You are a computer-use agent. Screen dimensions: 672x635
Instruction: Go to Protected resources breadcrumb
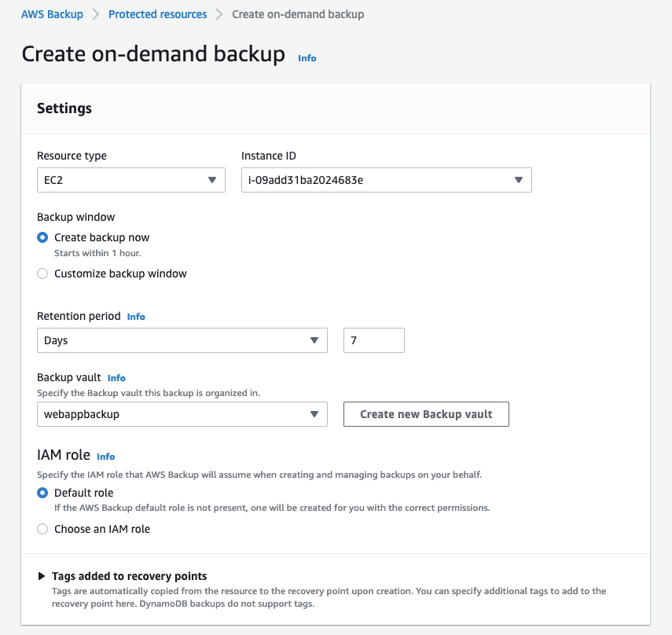click(157, 13)
